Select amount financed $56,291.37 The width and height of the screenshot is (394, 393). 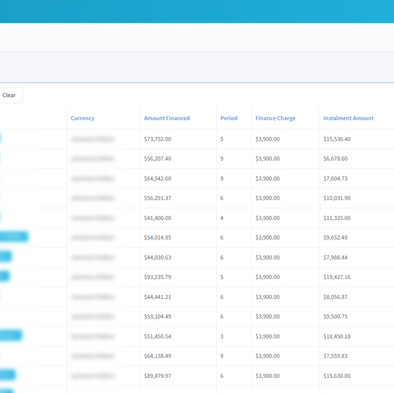[x=157, y=198]
